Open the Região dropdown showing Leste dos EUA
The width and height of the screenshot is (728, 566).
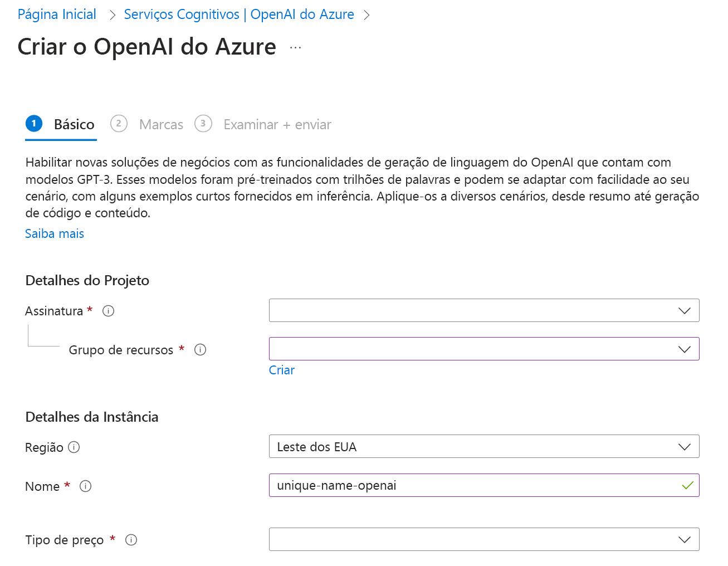(x=484, y=446)
